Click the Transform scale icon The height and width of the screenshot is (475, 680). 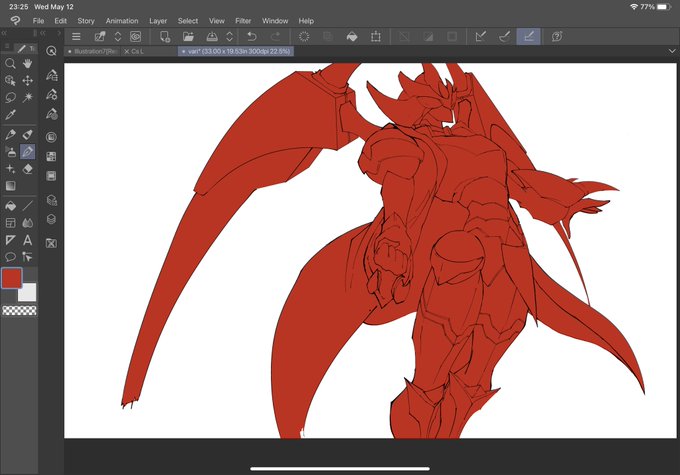pyautogui.click(x=376, y=36)
